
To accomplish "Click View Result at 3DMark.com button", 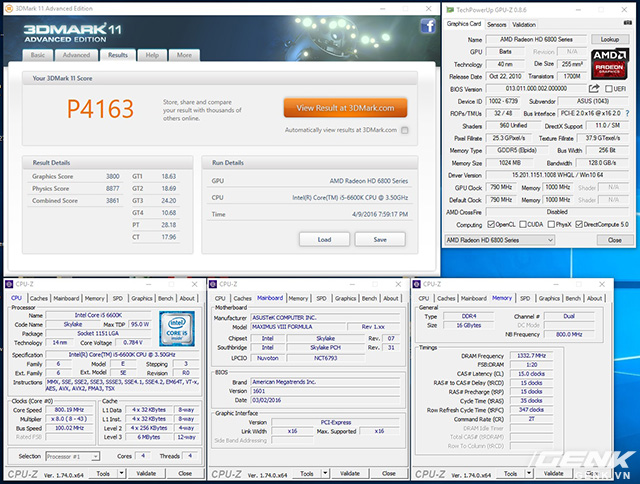I will [x=344, y=108].
